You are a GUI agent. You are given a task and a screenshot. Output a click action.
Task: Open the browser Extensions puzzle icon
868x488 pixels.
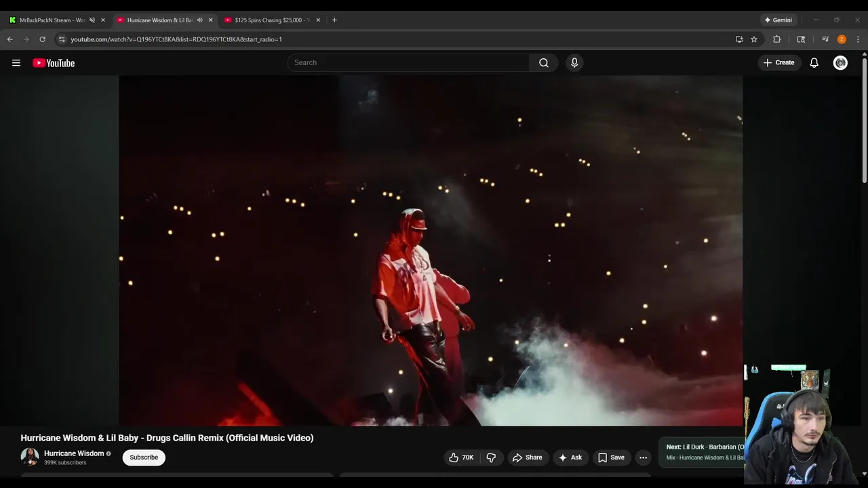click(777, 39)
